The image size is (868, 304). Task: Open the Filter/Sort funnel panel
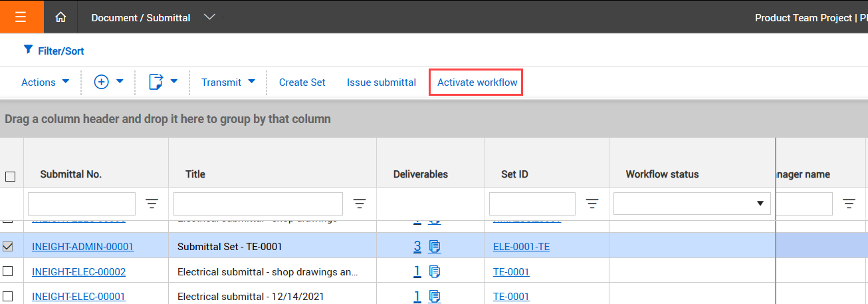click(54, 51)
